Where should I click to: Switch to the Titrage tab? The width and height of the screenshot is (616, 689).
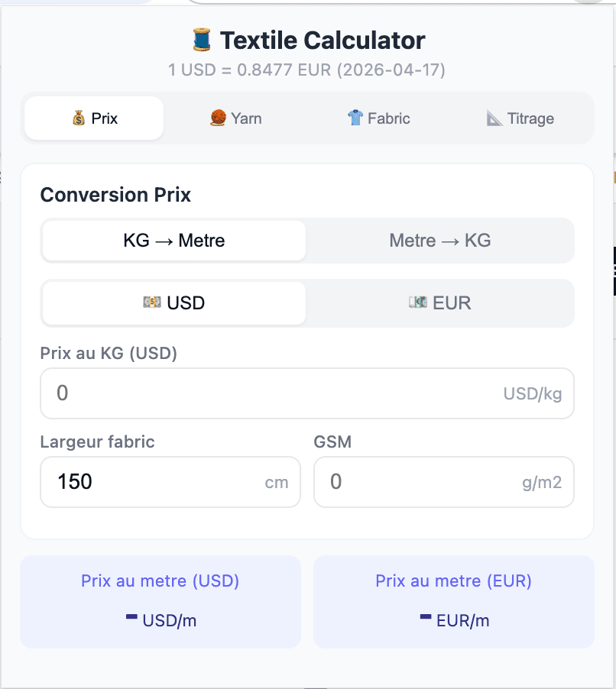click(520, 118)
